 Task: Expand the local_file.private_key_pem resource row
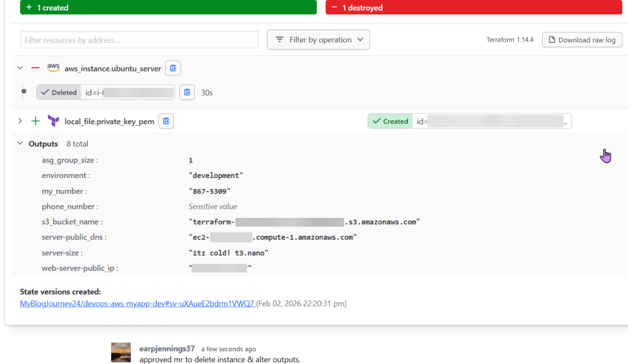point(20,122)
